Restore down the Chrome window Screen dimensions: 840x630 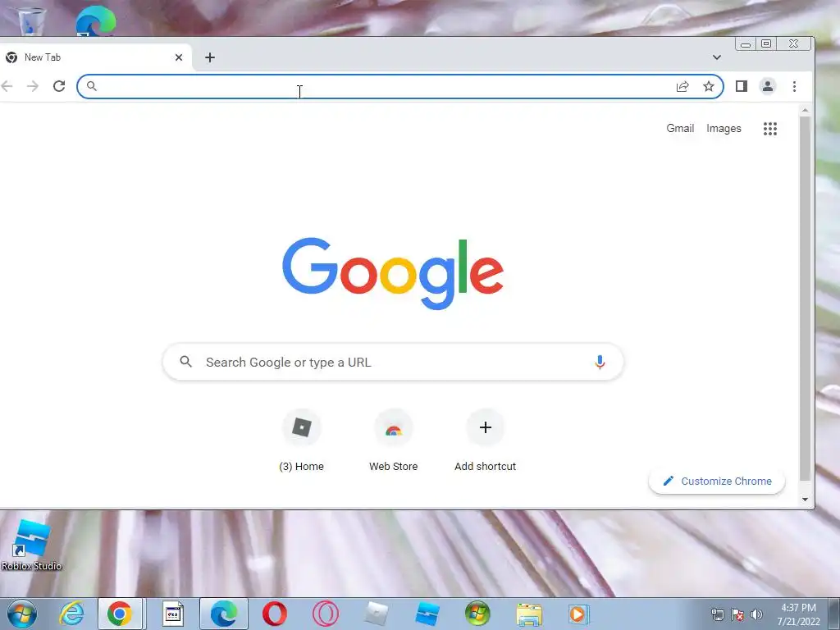tap(767, 44)
